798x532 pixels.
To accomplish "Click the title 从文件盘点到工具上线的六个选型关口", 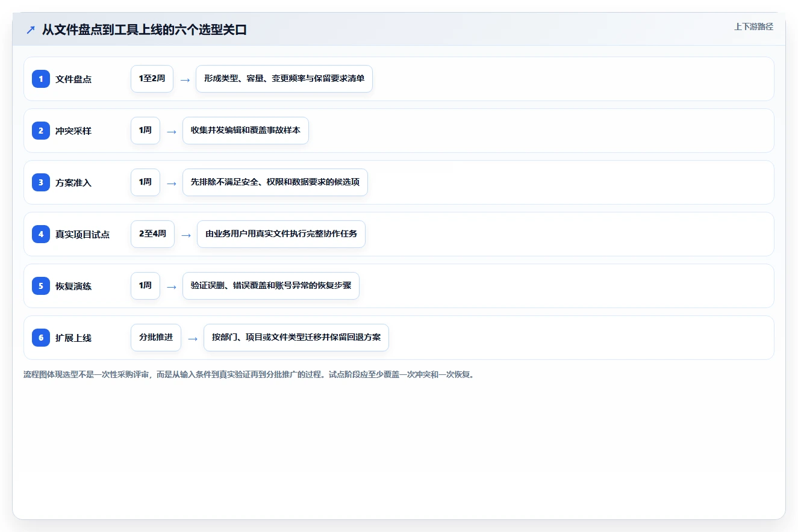I will 145,29.
